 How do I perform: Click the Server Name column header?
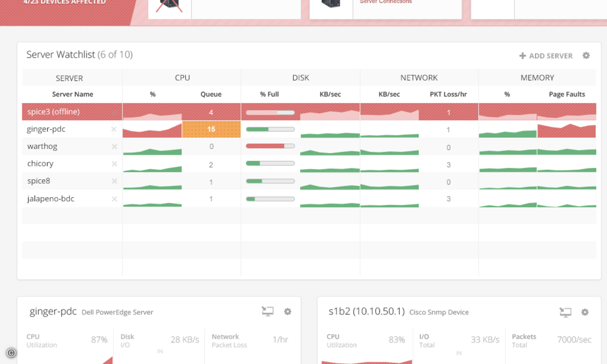coord(73,94)
